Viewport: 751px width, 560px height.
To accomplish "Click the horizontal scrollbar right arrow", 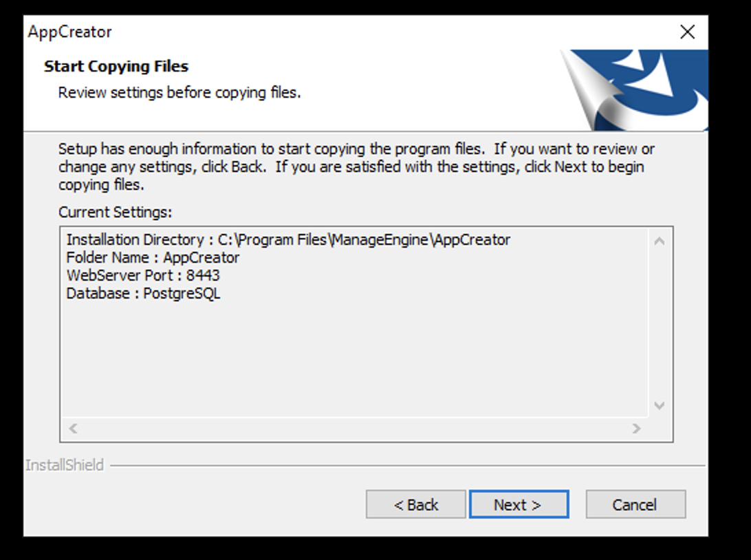I will point(637,428).
